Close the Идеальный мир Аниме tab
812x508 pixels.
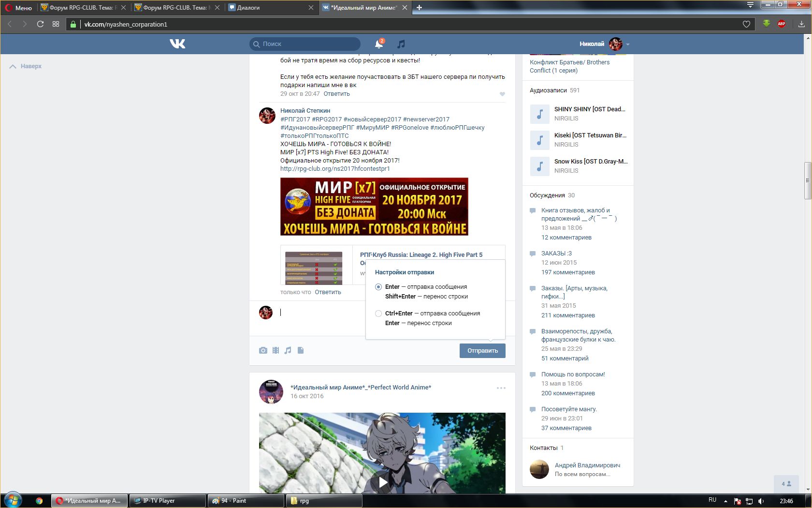[x=405, y=8]
